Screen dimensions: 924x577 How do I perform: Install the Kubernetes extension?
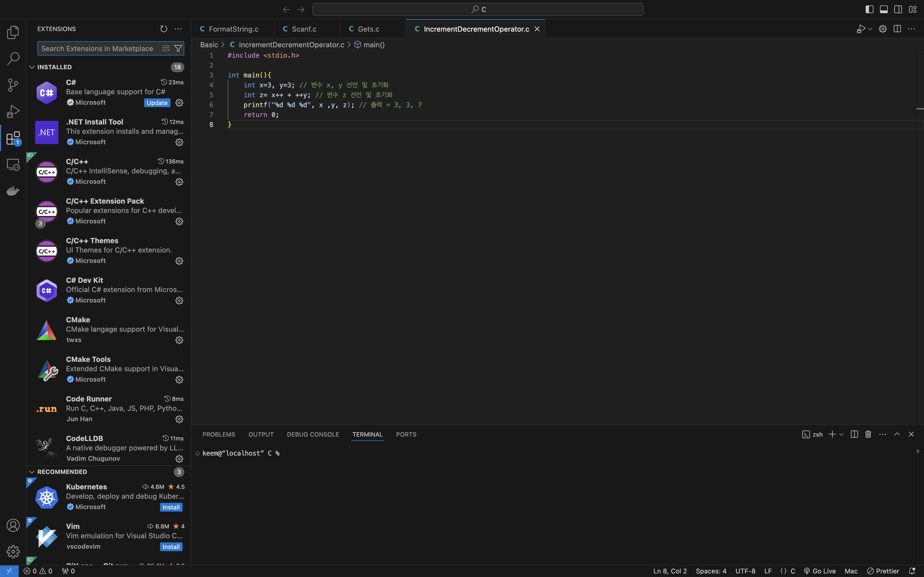[x=171, y=507]
